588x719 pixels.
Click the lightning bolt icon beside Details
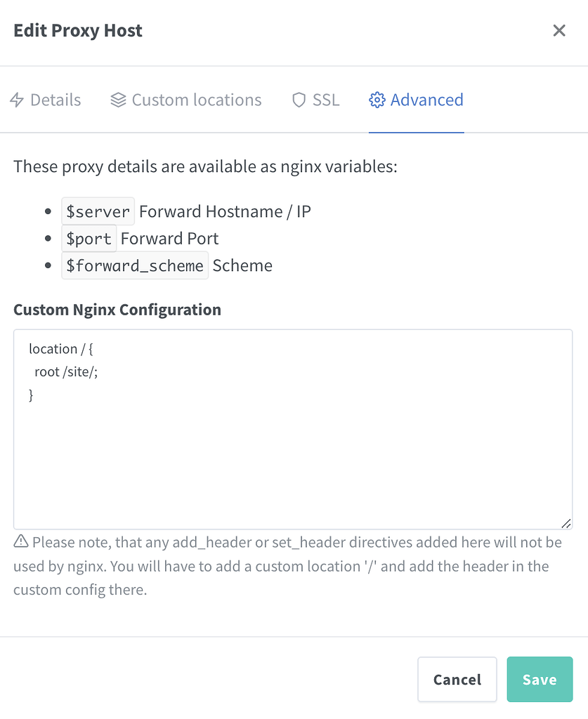(17, 100)
